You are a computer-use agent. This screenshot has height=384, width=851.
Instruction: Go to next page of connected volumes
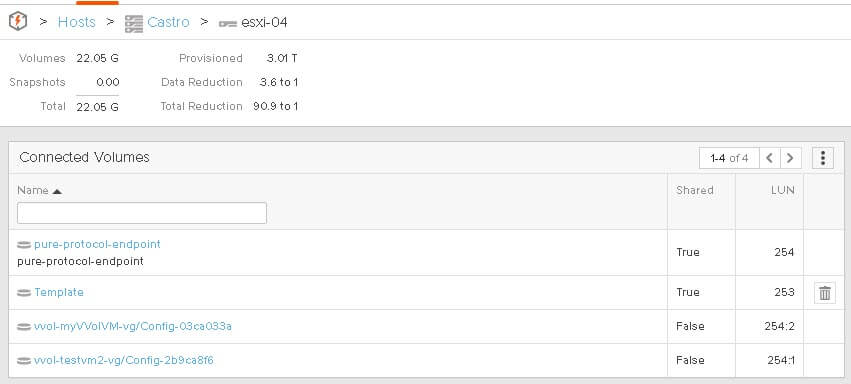[790, 158]
